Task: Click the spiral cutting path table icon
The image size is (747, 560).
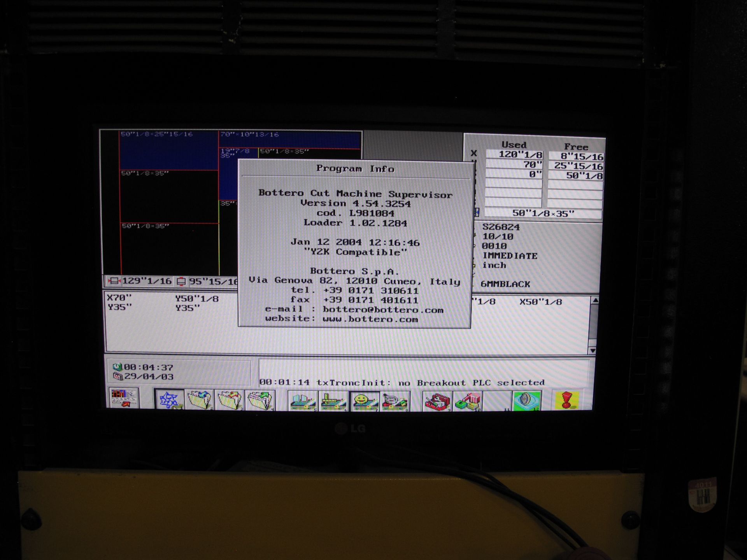Action: click(395, 401)
